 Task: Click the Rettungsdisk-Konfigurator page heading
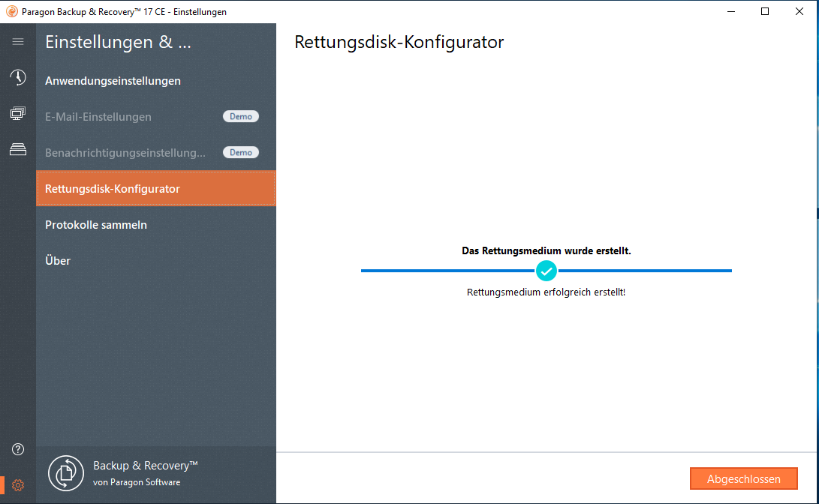(x=399, y=42)
